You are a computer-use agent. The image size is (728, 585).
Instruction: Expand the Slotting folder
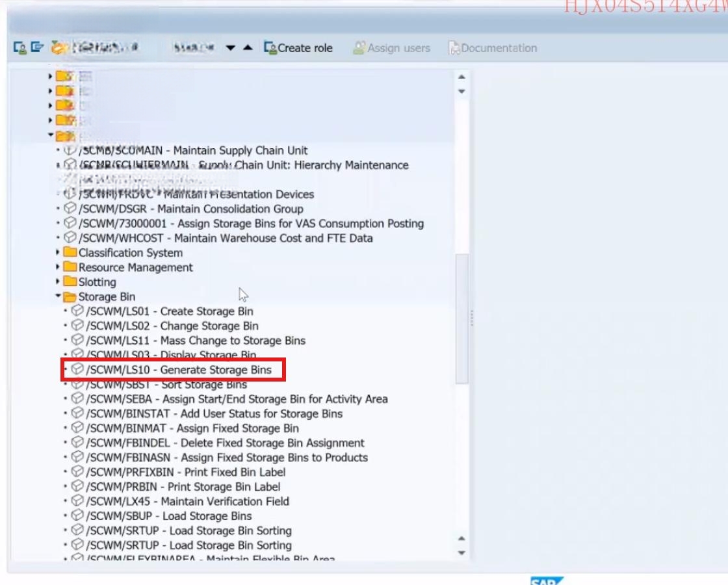tap(58, 281)
